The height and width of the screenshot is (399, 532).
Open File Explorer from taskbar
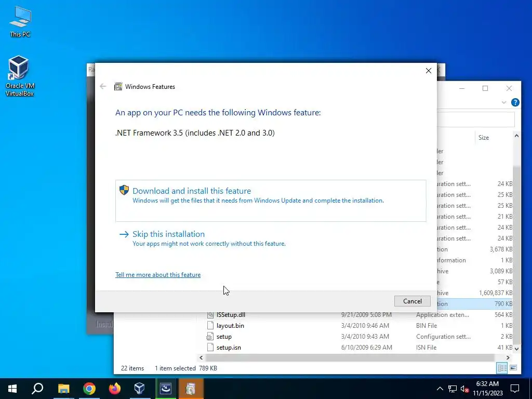(x=63, y=389)
